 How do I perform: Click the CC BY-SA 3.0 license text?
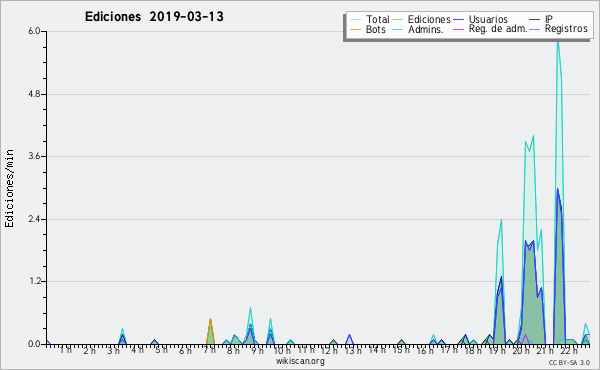coord(569,362)
